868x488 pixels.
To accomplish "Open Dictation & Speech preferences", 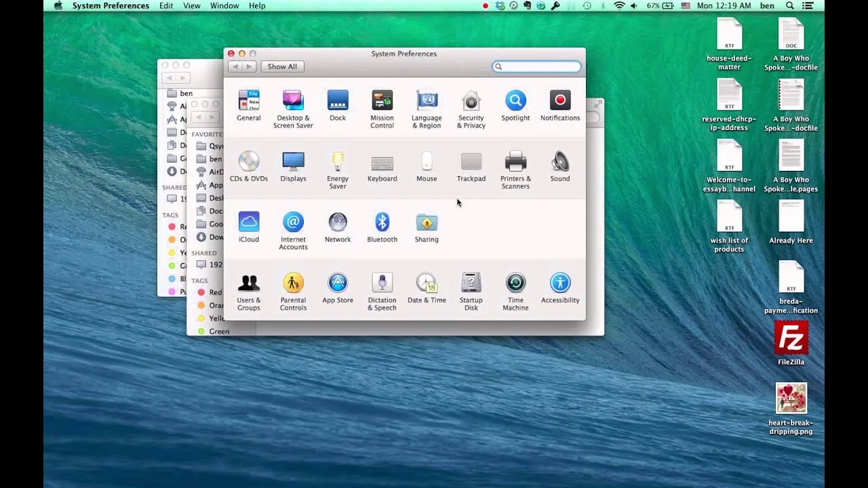I will pyautogui.click(x=382, y=291).
